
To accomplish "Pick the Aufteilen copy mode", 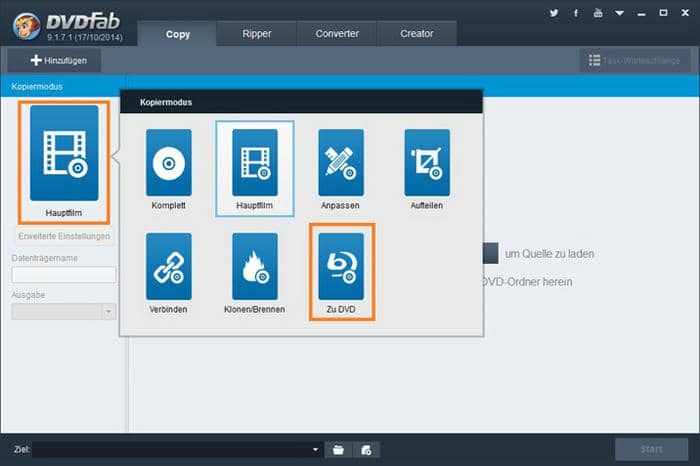I will coord(427,162).
